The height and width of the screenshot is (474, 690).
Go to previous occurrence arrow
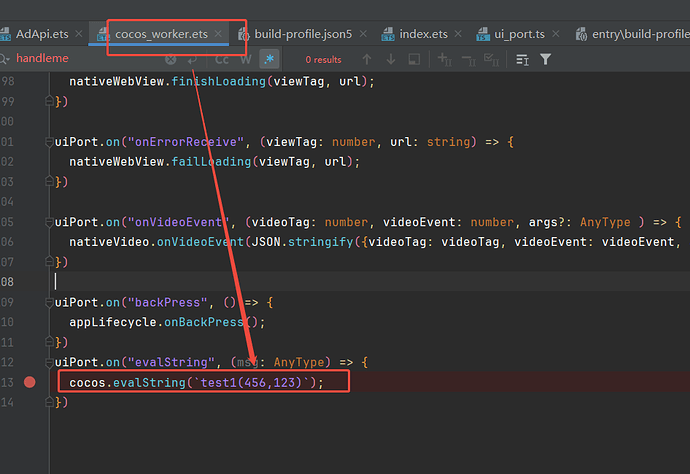tap(367, 59)
